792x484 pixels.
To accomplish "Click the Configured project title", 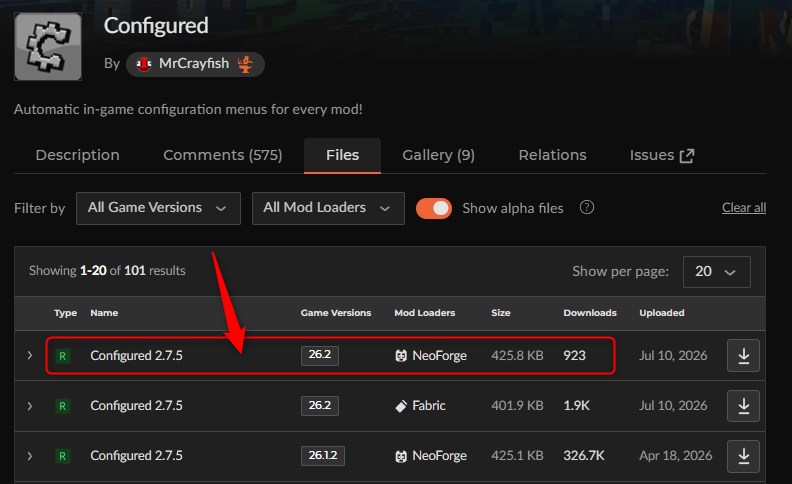I will coord(156,26).
